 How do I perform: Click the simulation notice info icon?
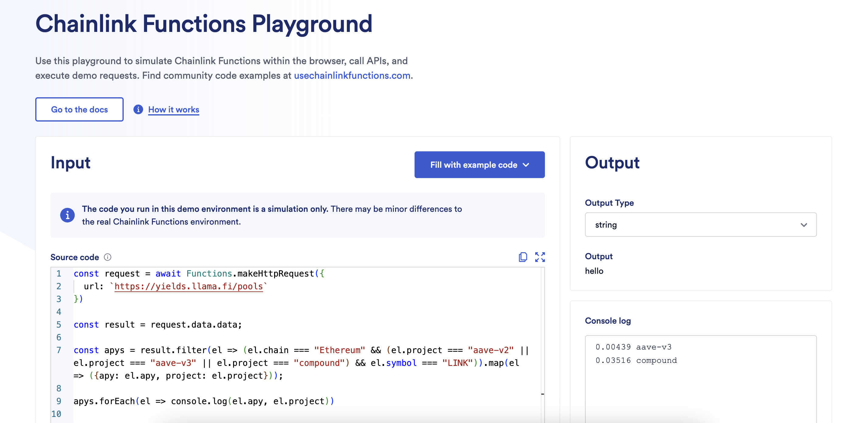67,215
